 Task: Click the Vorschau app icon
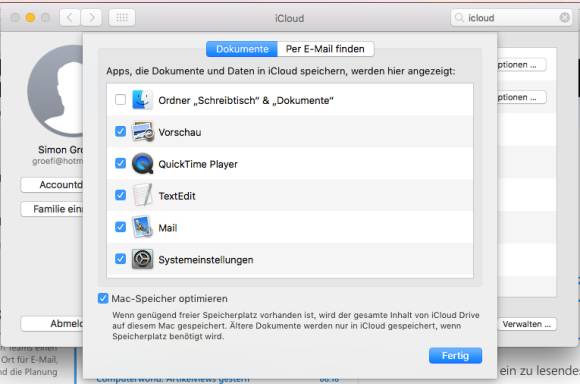pos(142,132)
